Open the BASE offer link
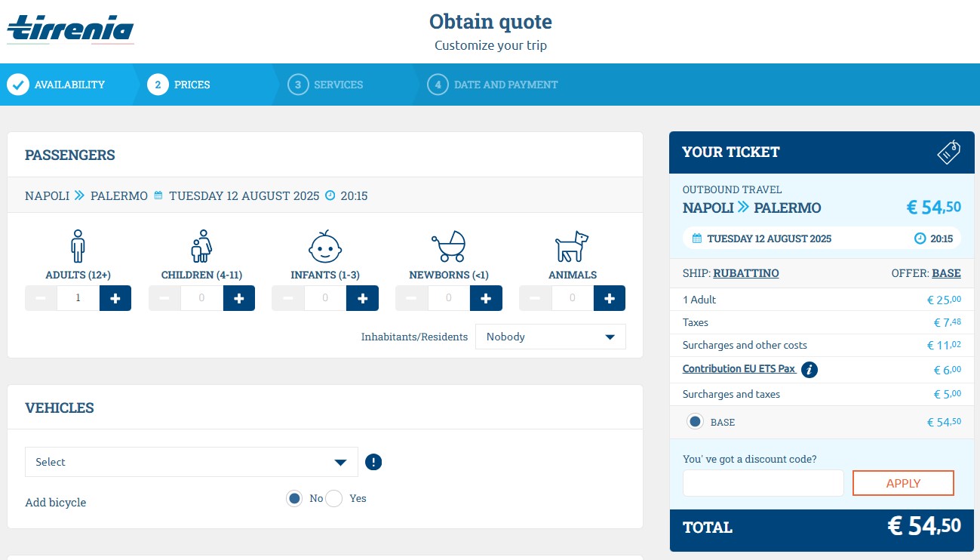The width and height of the screenshot is (980, 560). 947,273
